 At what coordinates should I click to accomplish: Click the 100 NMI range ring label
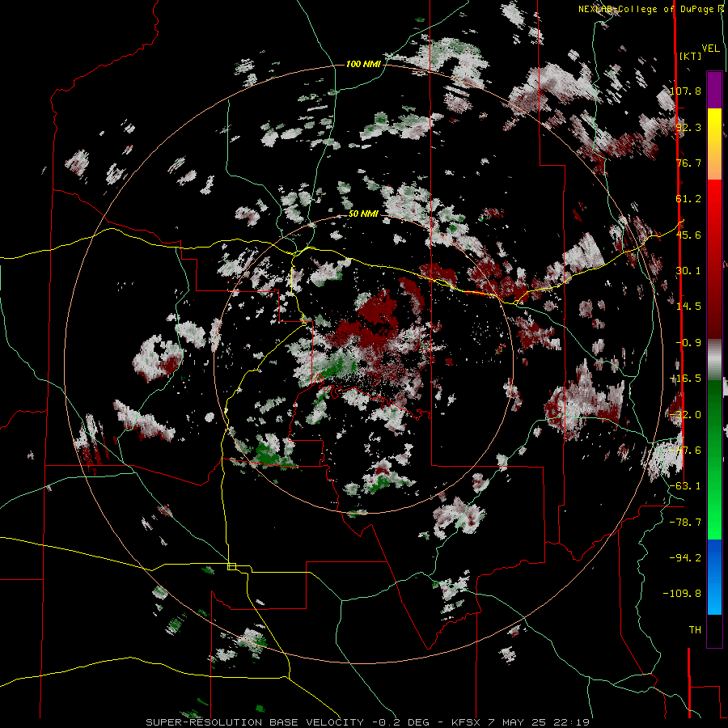coord(363,64)
